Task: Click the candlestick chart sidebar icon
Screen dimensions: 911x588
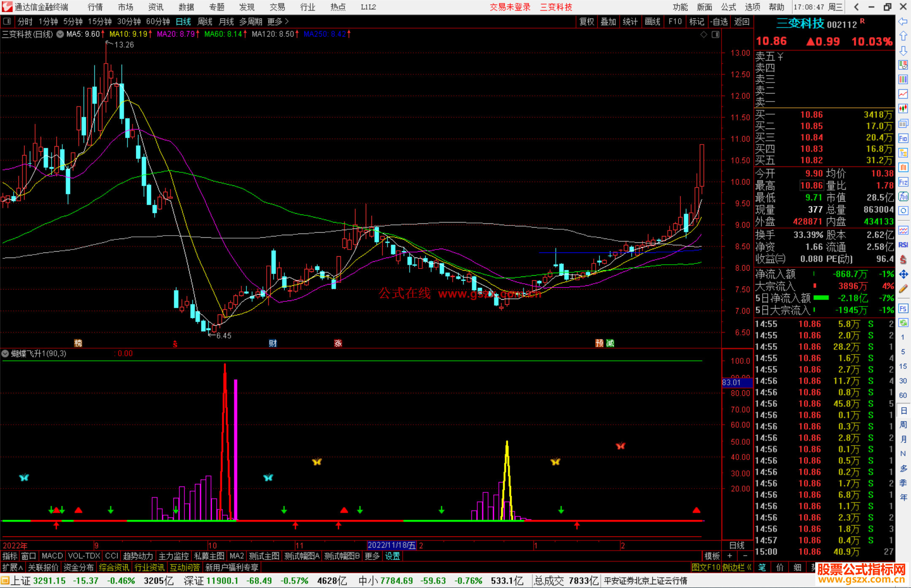Action: point(903,108)
